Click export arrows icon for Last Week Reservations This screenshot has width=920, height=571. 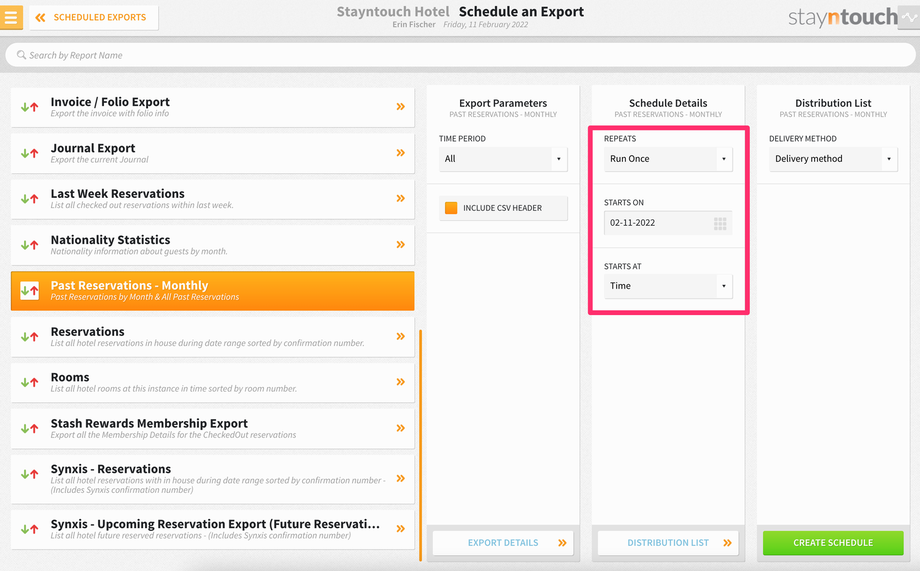[29, 199]
